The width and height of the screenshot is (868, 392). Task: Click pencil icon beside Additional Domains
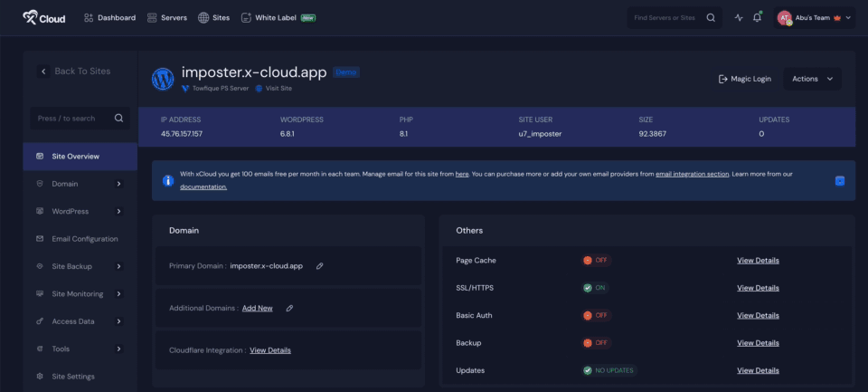[289, 308]
